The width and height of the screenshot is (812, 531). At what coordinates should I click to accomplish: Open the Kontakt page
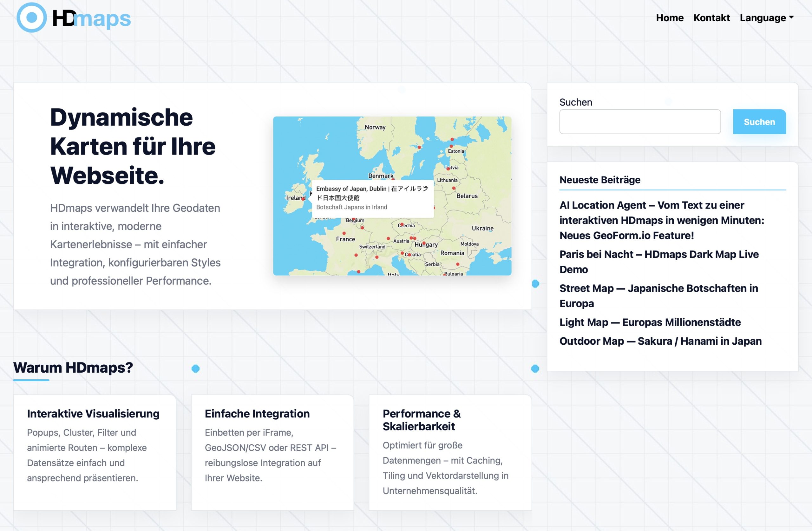click(x=711, y=18)
